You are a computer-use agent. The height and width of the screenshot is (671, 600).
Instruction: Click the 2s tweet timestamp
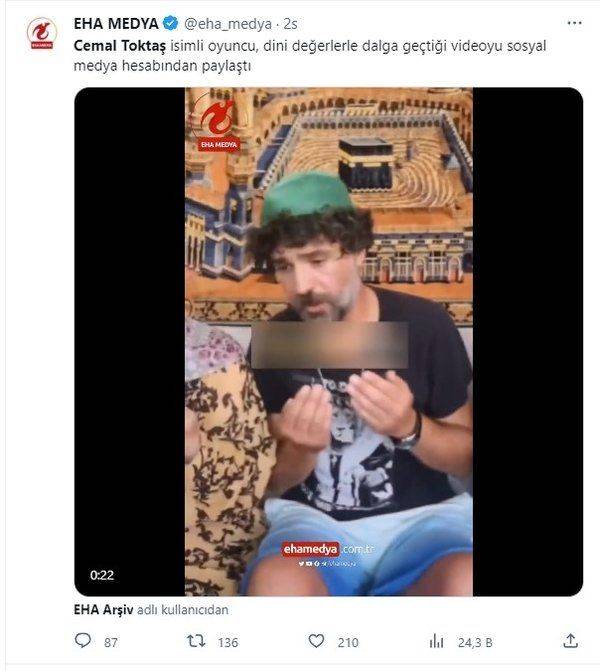click(x=291, y=24)
